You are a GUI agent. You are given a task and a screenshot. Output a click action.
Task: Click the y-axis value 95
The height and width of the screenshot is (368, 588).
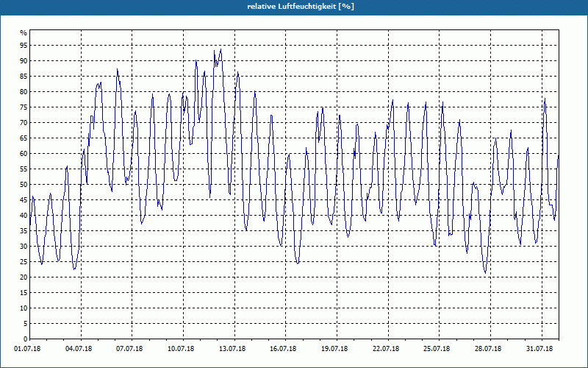(24, 46)
